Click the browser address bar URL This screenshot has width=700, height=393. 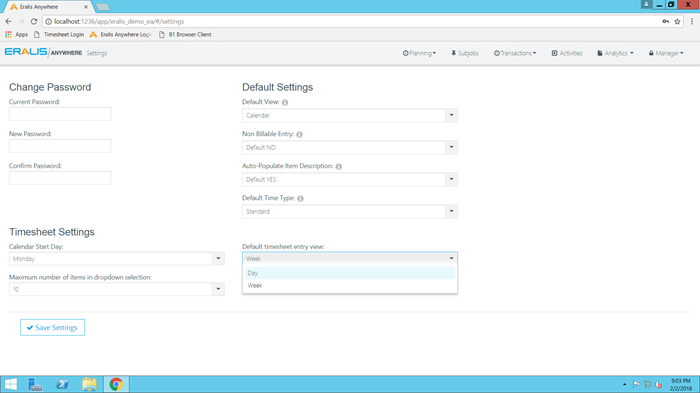click(x=119, y=21)
